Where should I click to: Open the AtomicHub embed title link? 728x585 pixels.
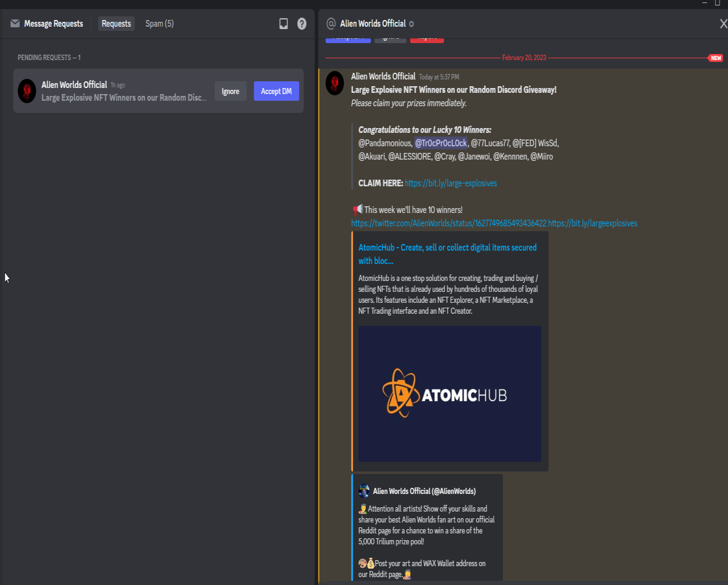[x=447, y=254]
